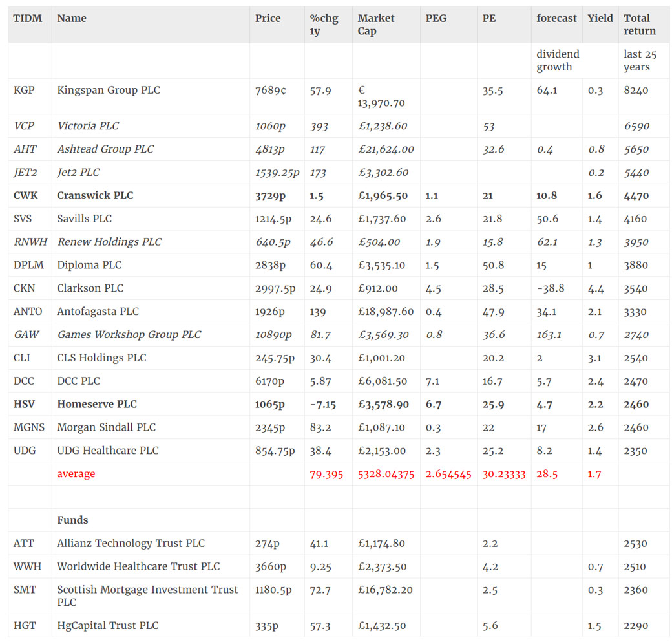Select Antofagasta market cap £18,987.60

click(385, 312)
